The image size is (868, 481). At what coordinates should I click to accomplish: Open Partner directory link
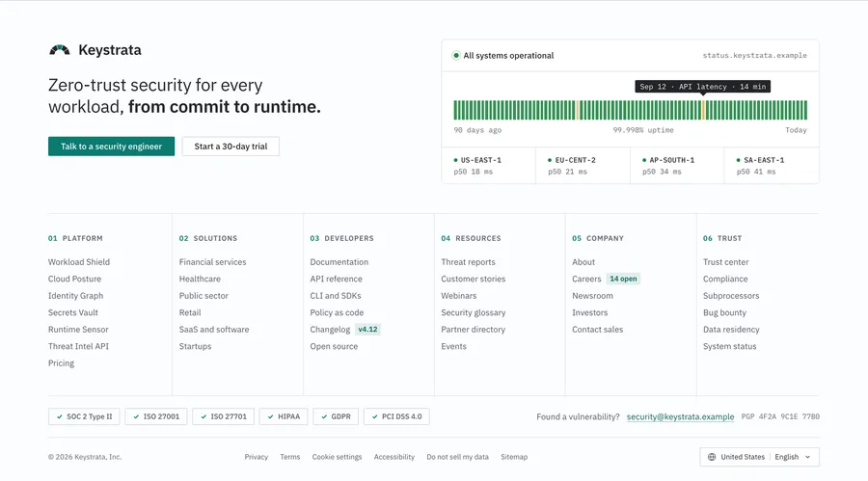coord(474,330)
